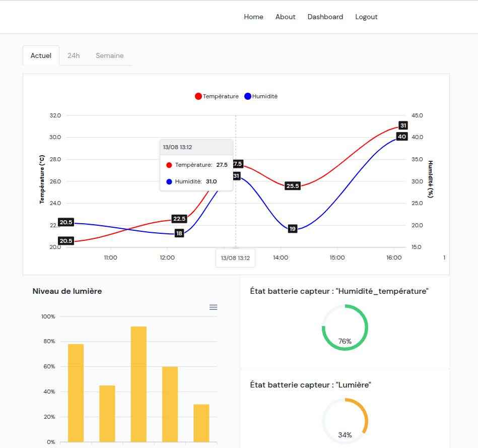Click the Logout link
Screen dimensions: 478x448
click(x=366, y=17)
